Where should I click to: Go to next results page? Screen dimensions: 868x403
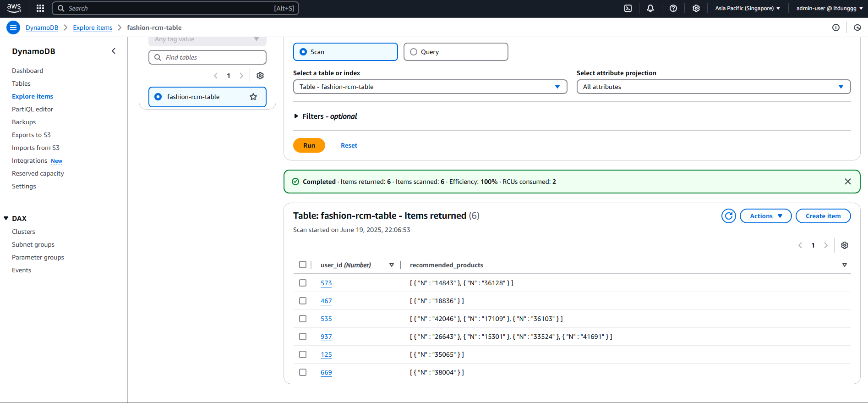826,245
